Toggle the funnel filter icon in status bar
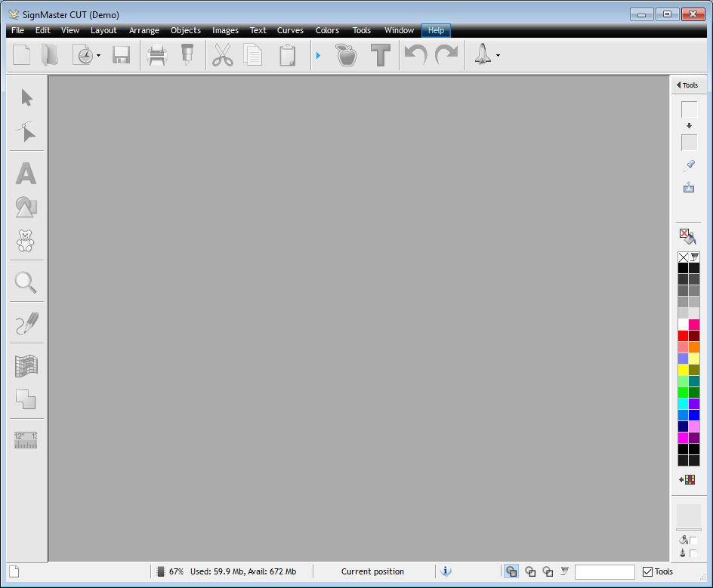Viewport: 713px width, 588px height. point(564,571)
